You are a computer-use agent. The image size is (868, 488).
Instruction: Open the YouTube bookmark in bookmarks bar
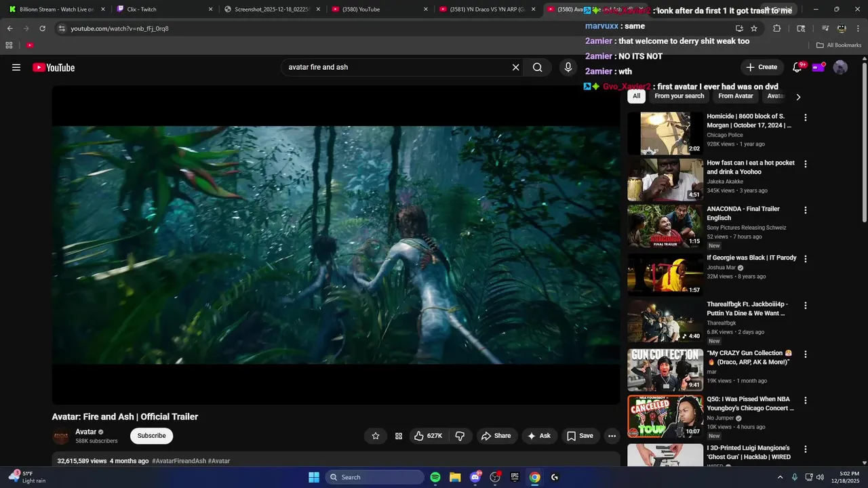(30, 45)
